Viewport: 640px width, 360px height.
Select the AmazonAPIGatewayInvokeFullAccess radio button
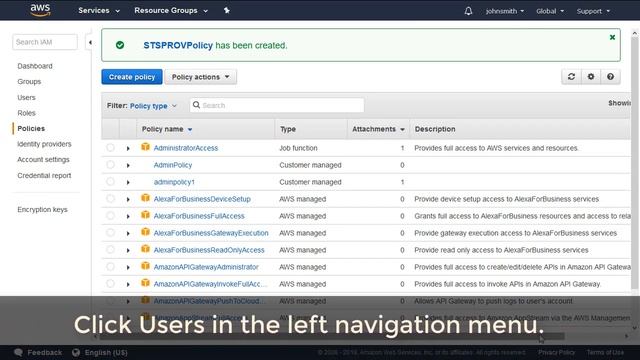(x=110, y=284)
